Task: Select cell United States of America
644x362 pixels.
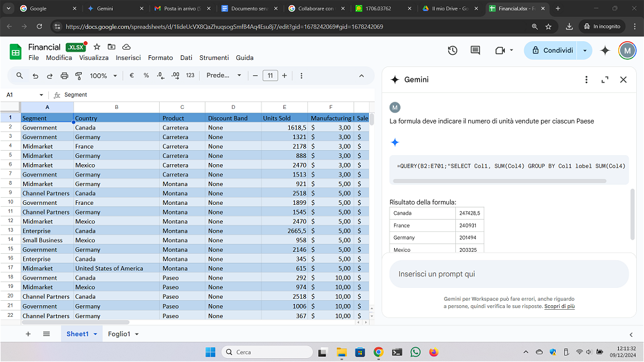Action: [x=116, y=269]
